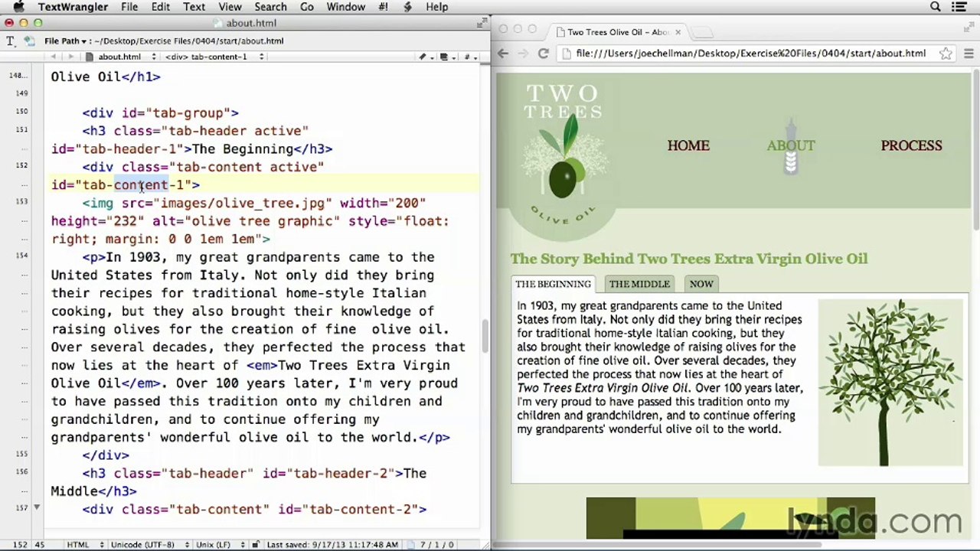Toggle the document lock icon in status bar

pyautogui.click(x=256, y=544)
